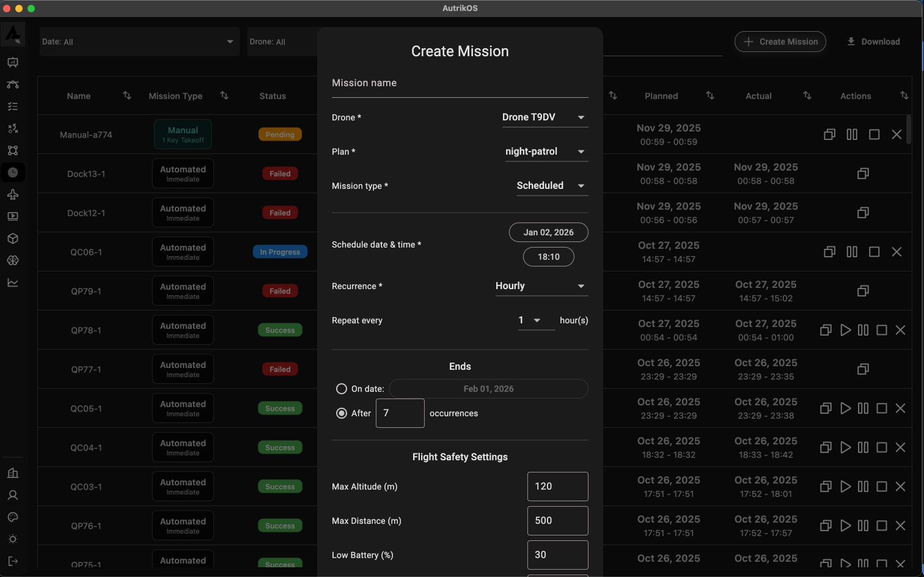Open the airplane section in the left sidebar
The width and height of the screenshot is (924, 577).
(13, 194)
